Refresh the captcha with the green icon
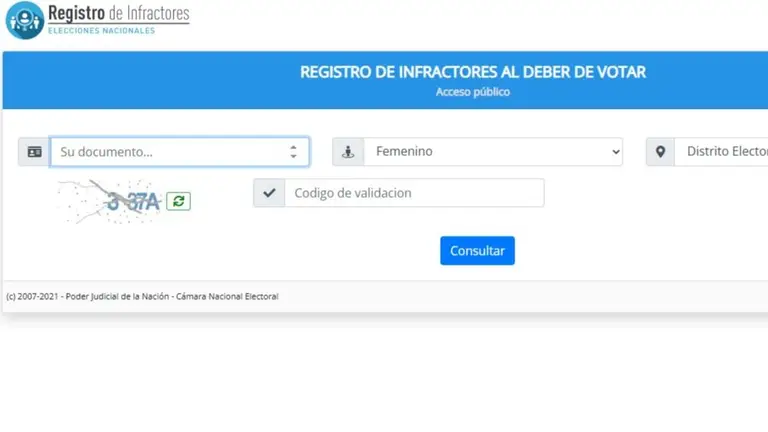 pyautogui.click(x=178, y=201)
